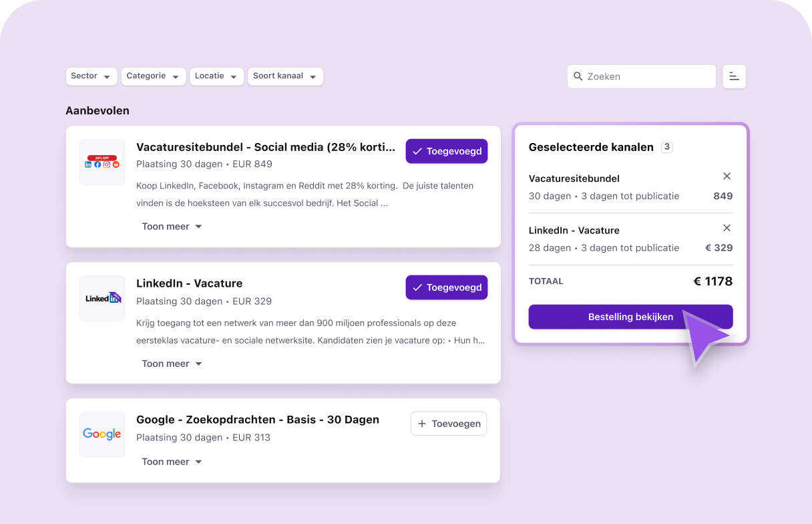Expand Toon meer under the social media bundle
The image size is (812, 524).
172,227
